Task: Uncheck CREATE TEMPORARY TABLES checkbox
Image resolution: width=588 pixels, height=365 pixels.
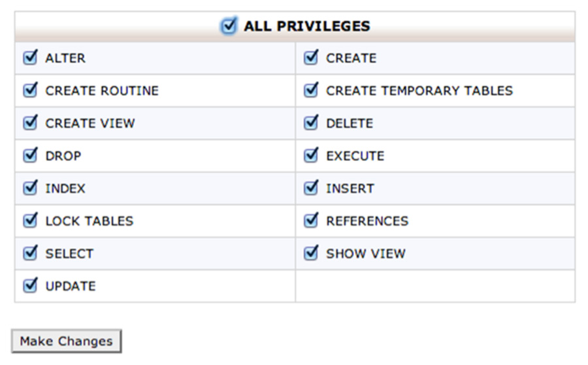Action: click(311, 90)
